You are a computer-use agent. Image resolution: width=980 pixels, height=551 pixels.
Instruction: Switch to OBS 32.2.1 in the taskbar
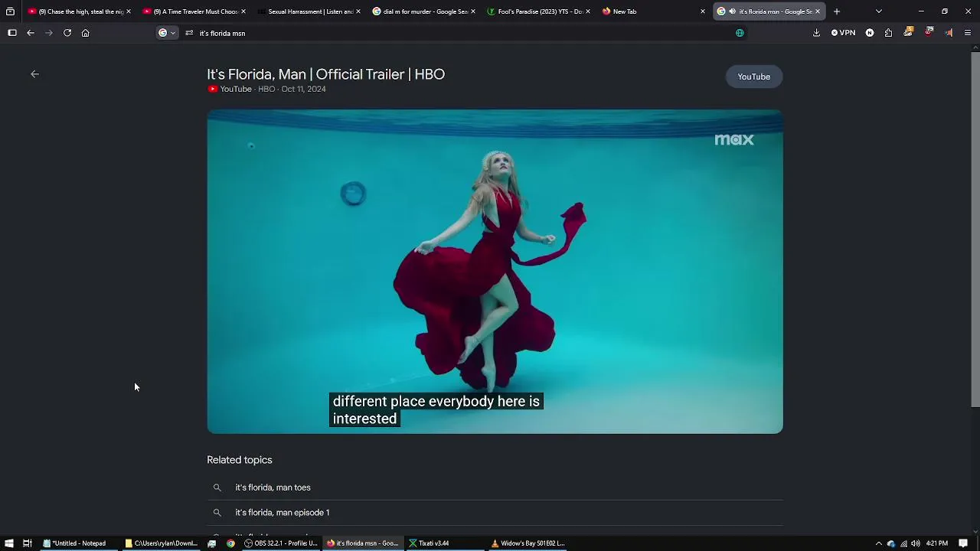280,543
